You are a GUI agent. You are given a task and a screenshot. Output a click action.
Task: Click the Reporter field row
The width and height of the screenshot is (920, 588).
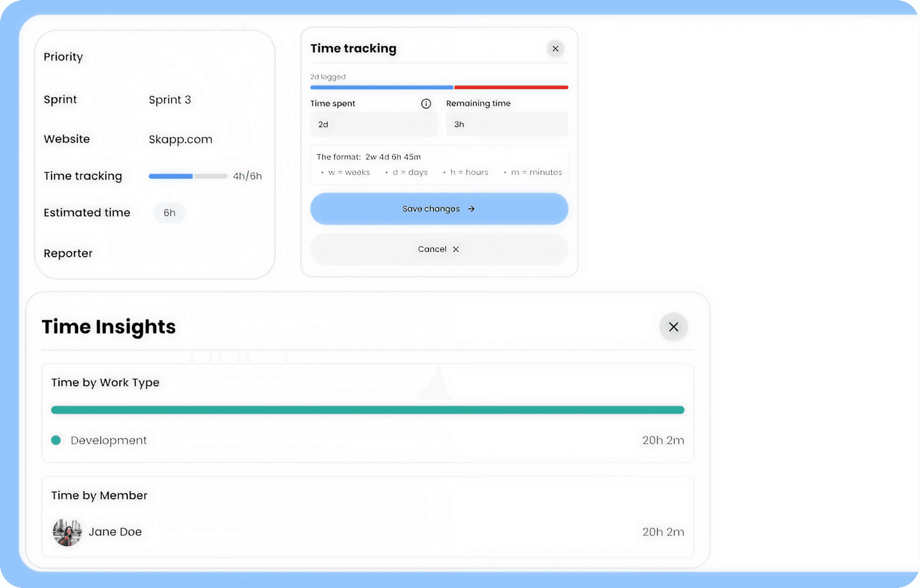pyautogui.click(x=68, y=253)
